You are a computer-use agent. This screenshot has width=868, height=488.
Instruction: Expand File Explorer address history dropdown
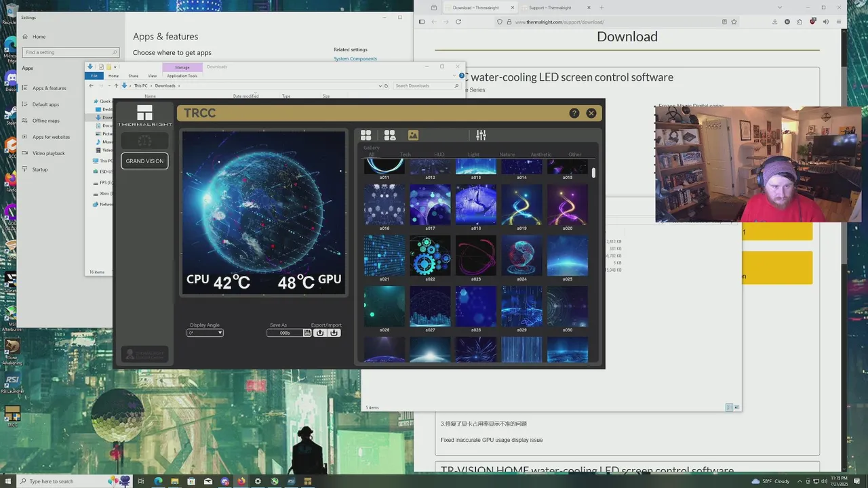[380, 86]
